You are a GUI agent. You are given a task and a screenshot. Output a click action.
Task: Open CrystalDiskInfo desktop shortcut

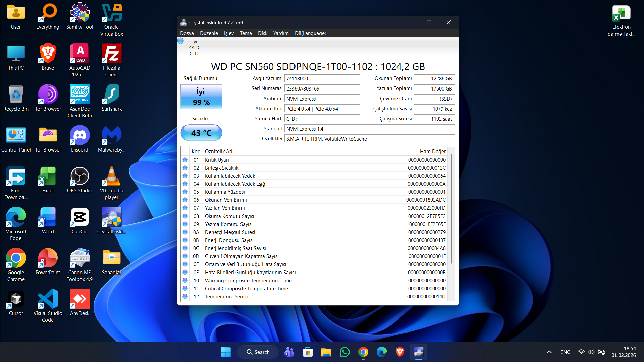[111, 221]
